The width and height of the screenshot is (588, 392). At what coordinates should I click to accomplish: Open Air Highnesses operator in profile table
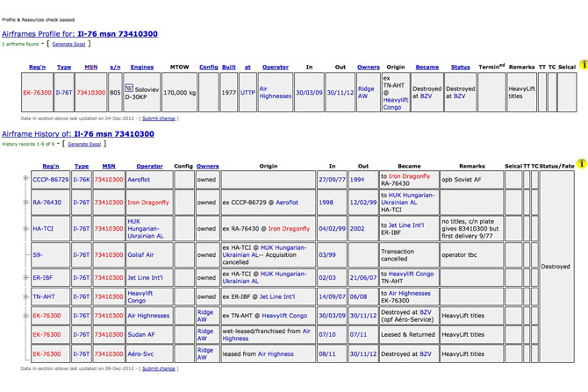tap(276, 93)
